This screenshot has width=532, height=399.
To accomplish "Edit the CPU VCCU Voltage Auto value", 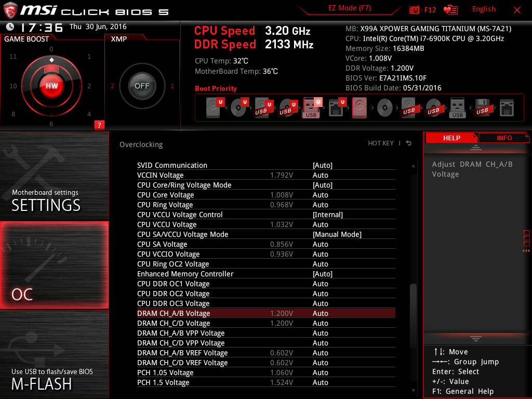I will 320,224.
